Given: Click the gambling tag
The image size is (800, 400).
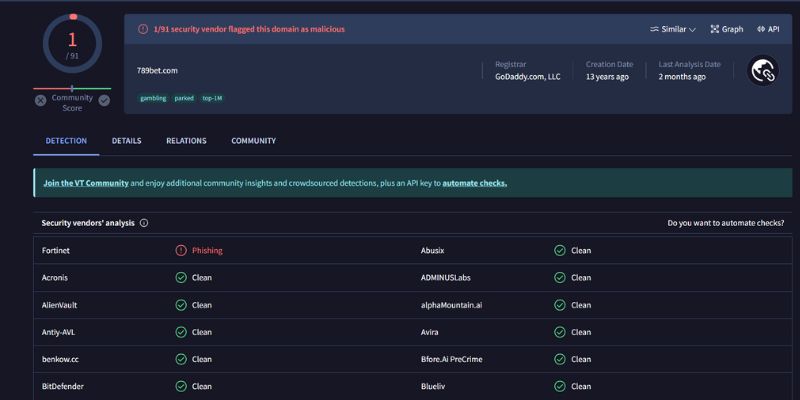Looking at the screenshot, I should [153, 98].
